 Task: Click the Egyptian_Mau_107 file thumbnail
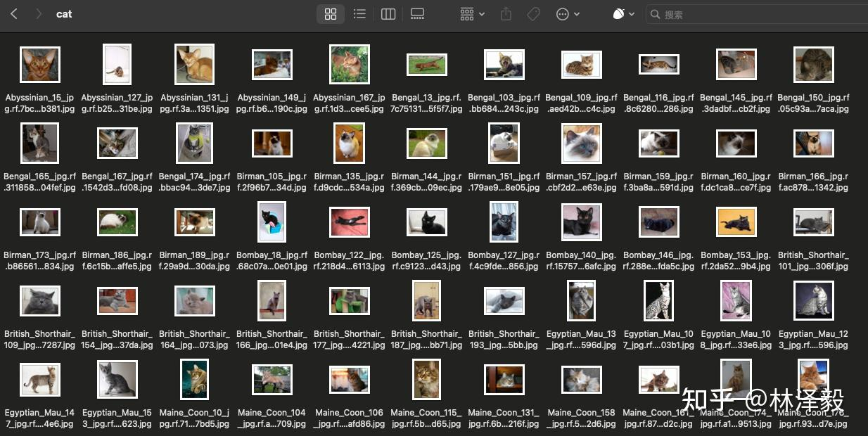pyautogui.click(x=659, y=301)
